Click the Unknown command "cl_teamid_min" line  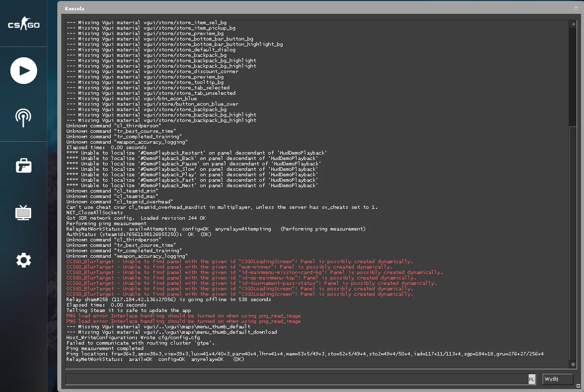(112, 191)
